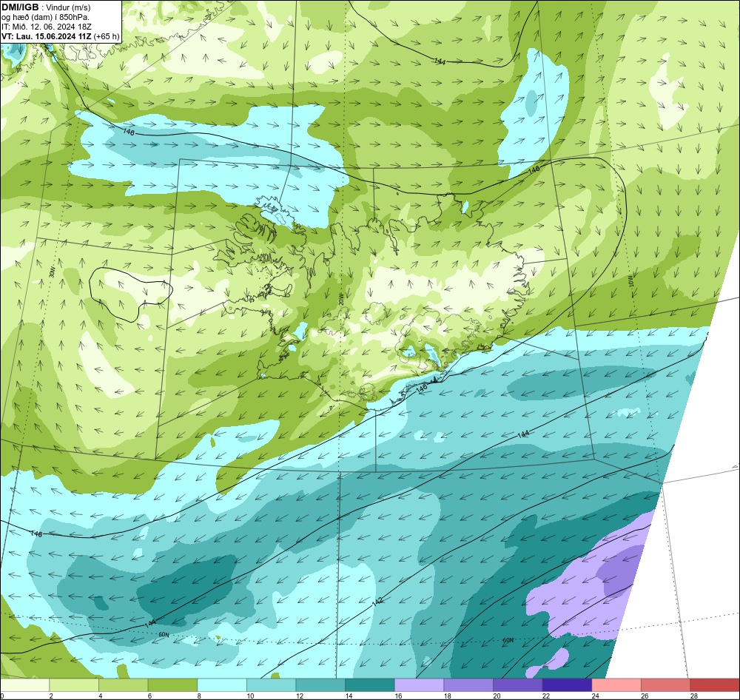Viewport: 740px width, 700px height.
Task: Pick the 16–18 m/s light lavender legend swatch
Action: click(x=419, y=685)
